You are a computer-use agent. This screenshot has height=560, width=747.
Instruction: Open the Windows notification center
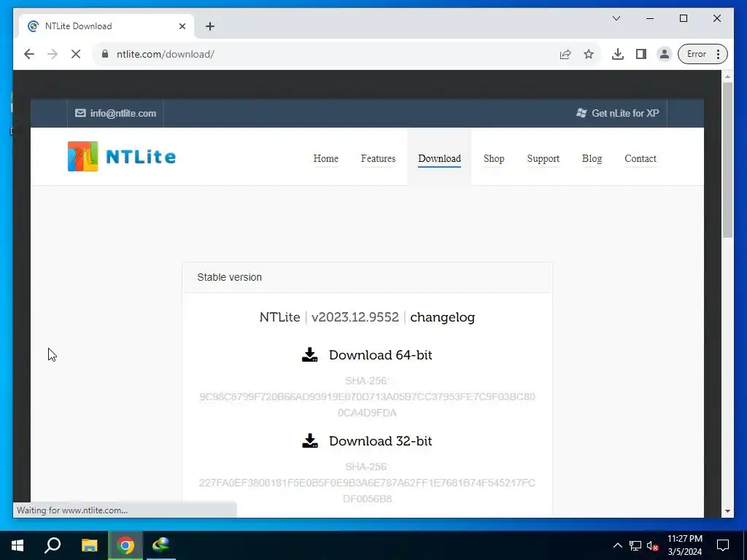tap(723, 545)
